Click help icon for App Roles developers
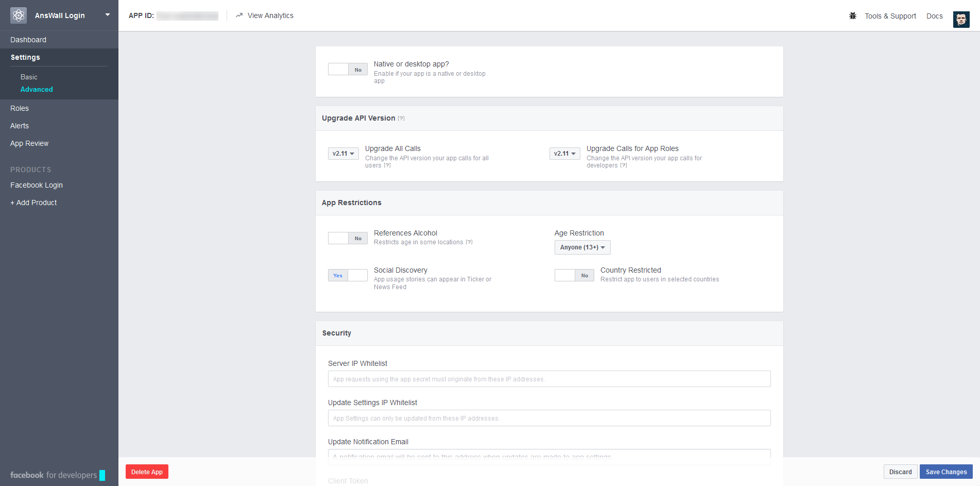Viewport: 980px width, 486px height. 624,165
